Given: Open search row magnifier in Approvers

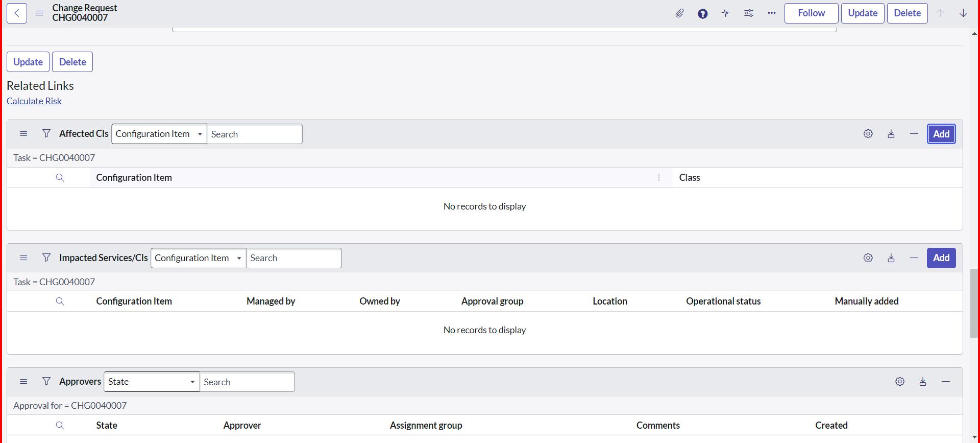Looking at the screenshot, I should pos(60,426).
